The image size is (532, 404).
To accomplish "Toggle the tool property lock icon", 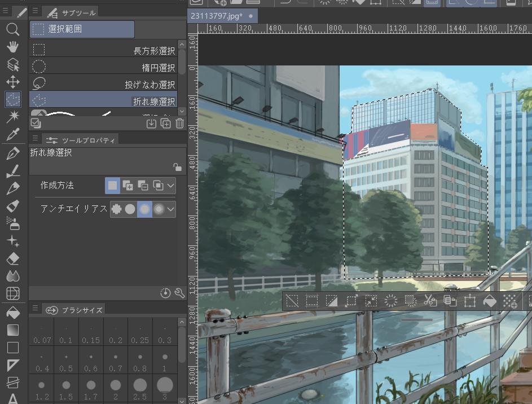I will [177, 167].
